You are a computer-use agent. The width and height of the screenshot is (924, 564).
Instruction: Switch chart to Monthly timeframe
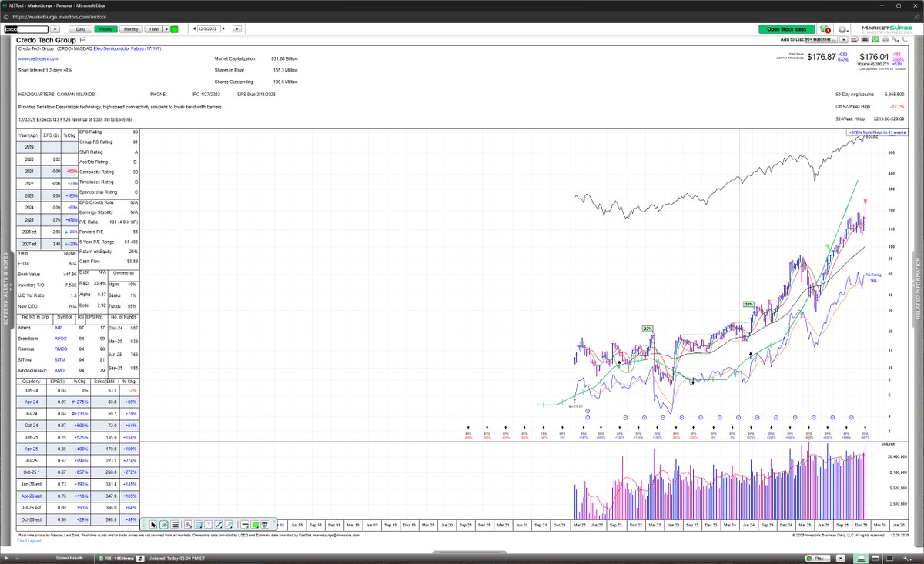click(x=131, y=29)
